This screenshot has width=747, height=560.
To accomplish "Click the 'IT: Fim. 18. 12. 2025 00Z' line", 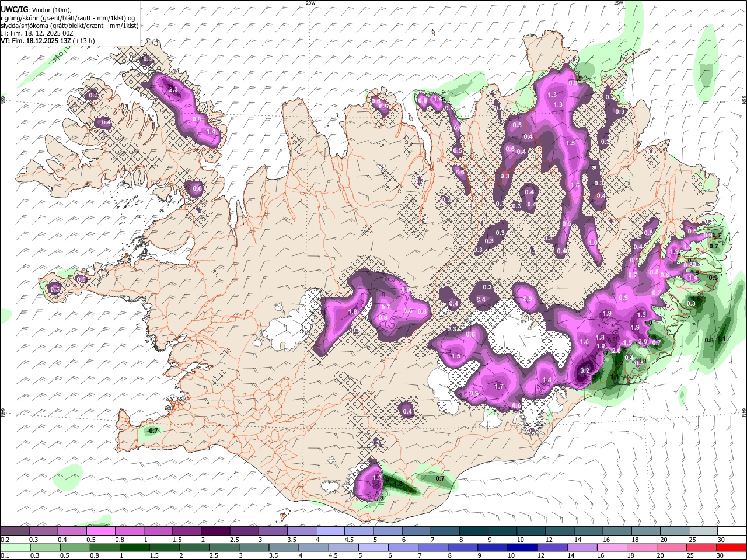I will (x=37, y=33).
